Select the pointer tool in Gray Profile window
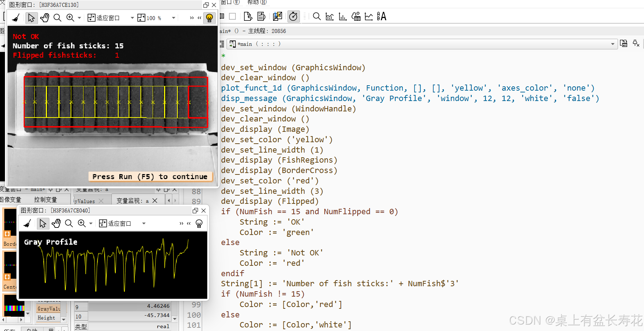Image resolution: width=644 pixels, height=331 pixels. click(43, 224)
